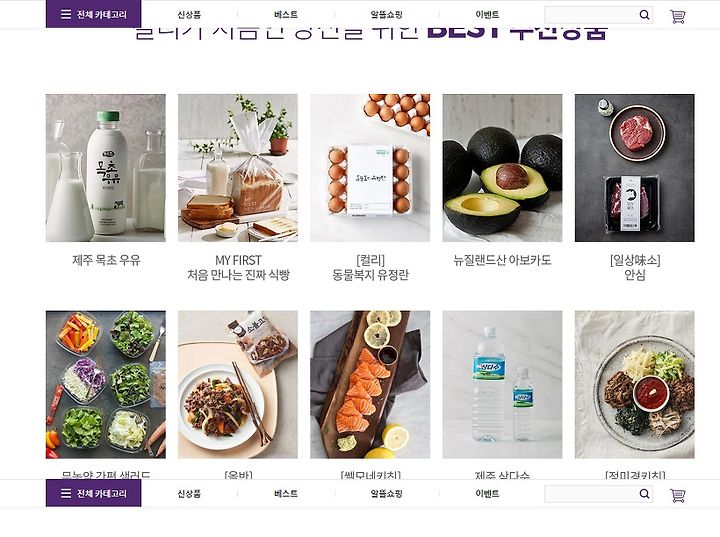
Task: Open the shopping cart icon in bottom bar
Action: [x=678, y=495]
